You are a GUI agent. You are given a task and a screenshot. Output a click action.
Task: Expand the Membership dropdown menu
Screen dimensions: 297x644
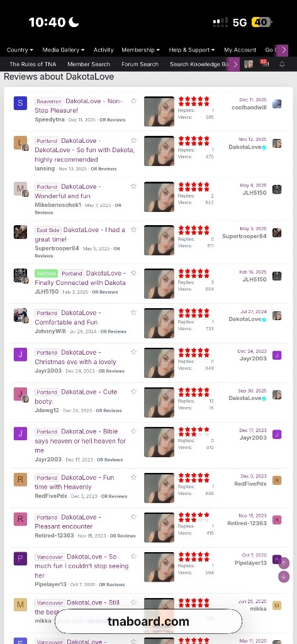tap(140, 50)
